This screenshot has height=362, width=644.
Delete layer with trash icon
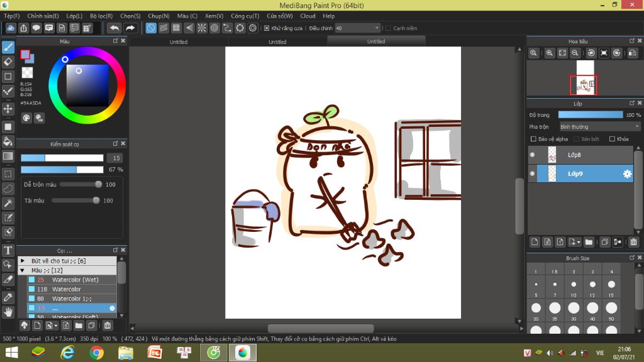(x=633, y=242)
